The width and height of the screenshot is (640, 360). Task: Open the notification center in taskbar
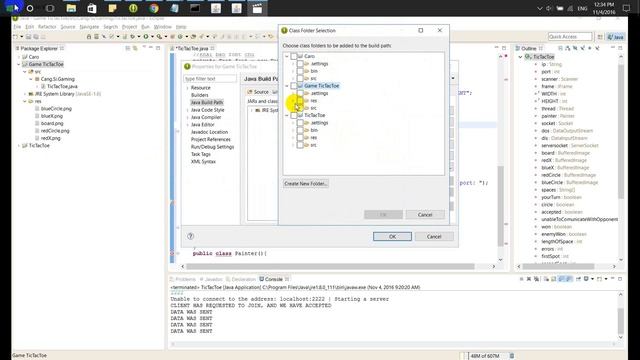(627, 8)
